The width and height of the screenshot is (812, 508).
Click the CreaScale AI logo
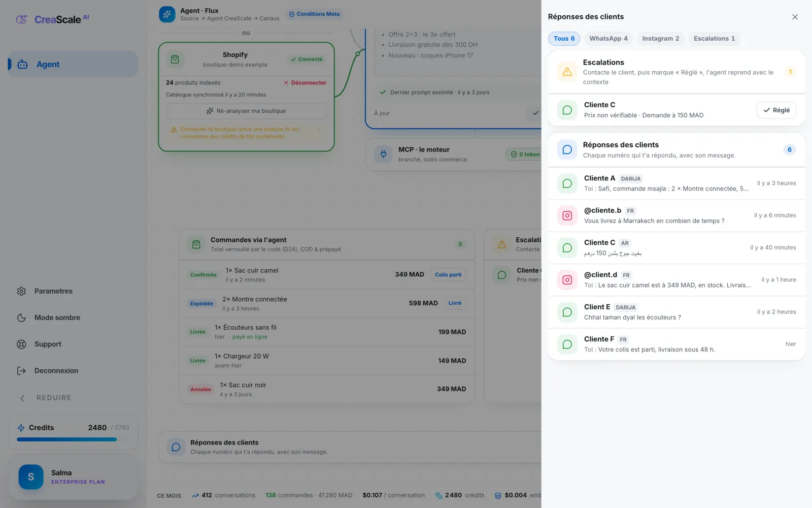click(x=52, y=19)
